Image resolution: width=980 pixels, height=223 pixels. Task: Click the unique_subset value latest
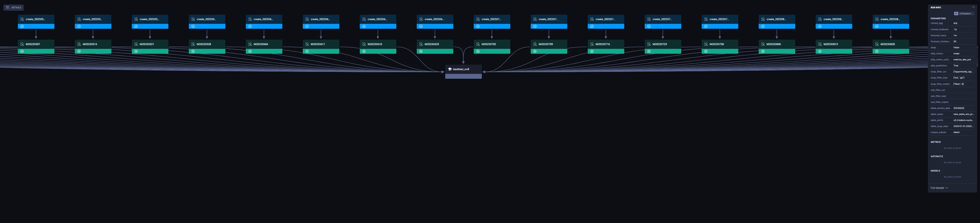tap(956, 132)
